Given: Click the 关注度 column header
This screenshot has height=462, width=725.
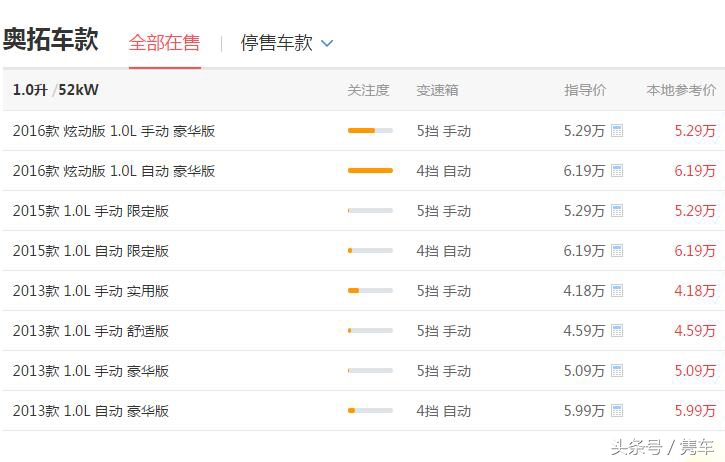Looking at the screenshot, I should [x=368, y=90].
